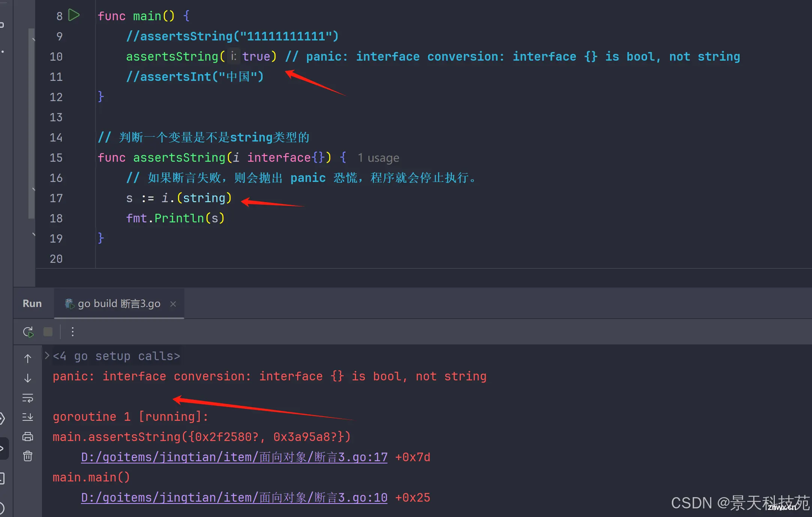Close the go build 断言3.go tab
This screenshot has height=517, width=812.
point(173,304)
